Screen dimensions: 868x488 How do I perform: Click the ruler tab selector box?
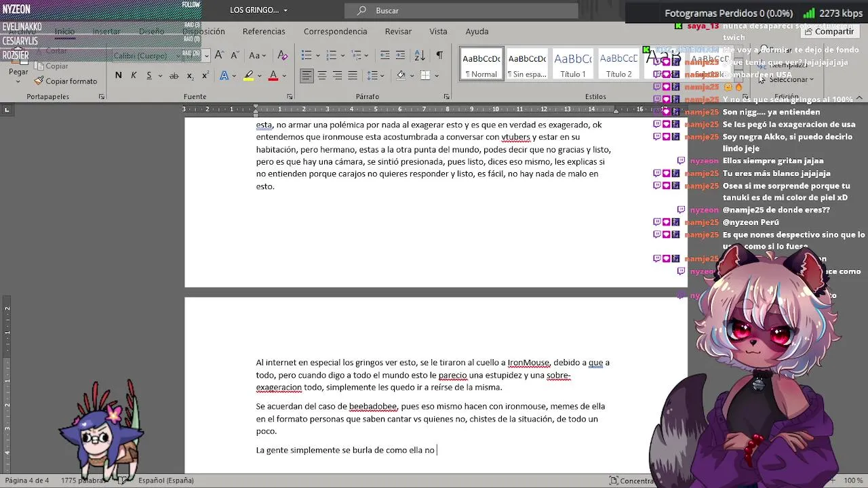7,109
